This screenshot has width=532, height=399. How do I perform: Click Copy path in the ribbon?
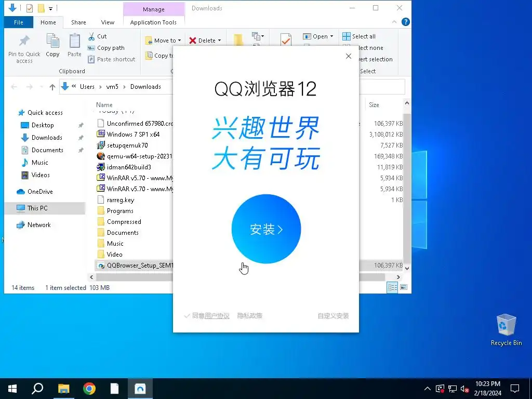pos(106,48)
